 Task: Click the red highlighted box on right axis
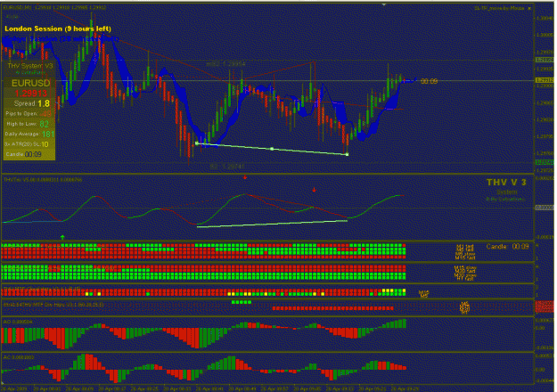[x=545, y=306]
